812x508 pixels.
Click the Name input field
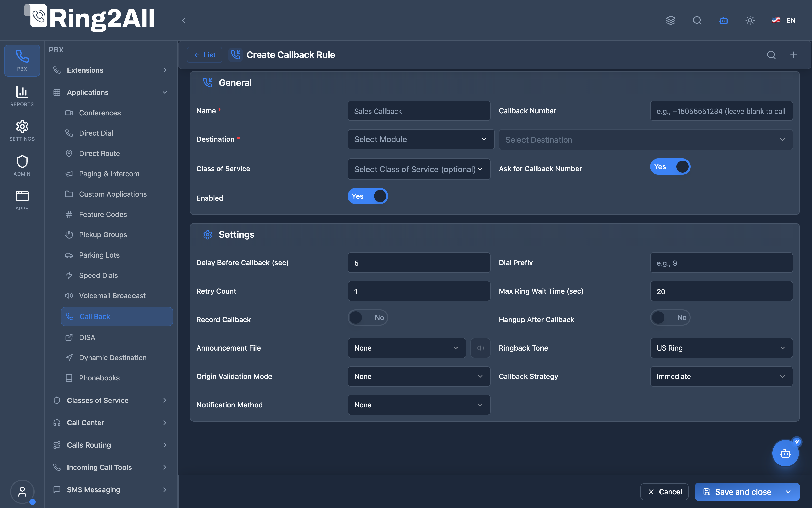[x=419, y=111]
